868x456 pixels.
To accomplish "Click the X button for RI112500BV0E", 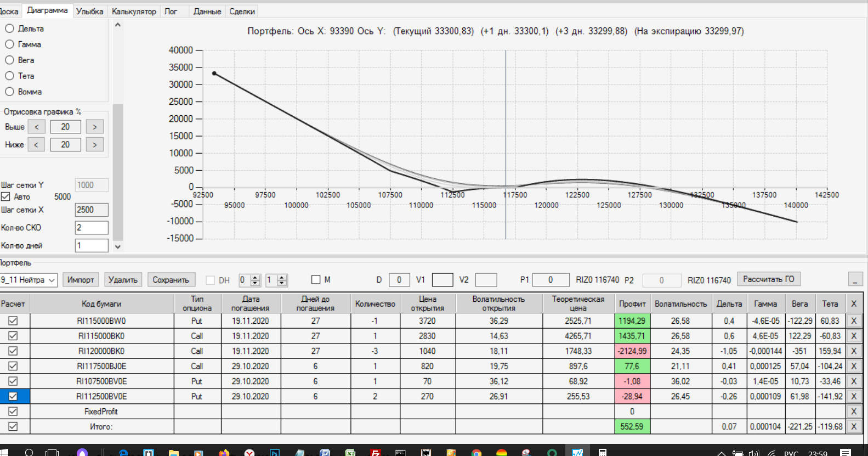I will coord(854,396).
